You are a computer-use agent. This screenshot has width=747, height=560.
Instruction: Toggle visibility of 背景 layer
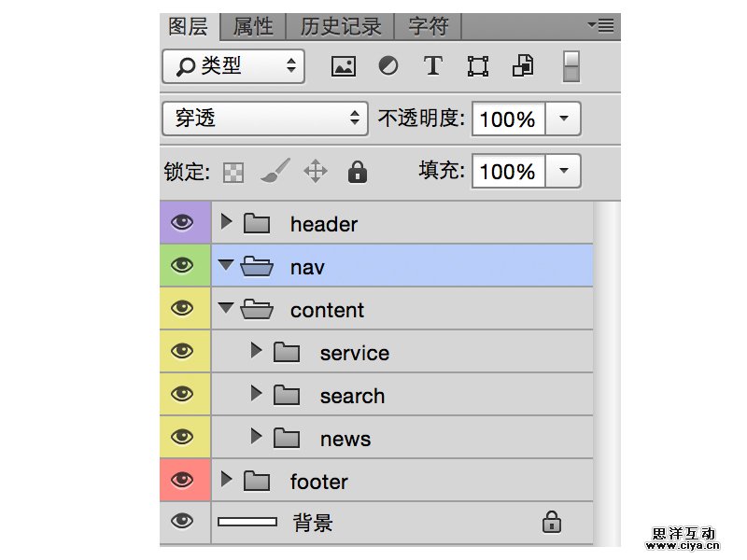coord(183,522)
